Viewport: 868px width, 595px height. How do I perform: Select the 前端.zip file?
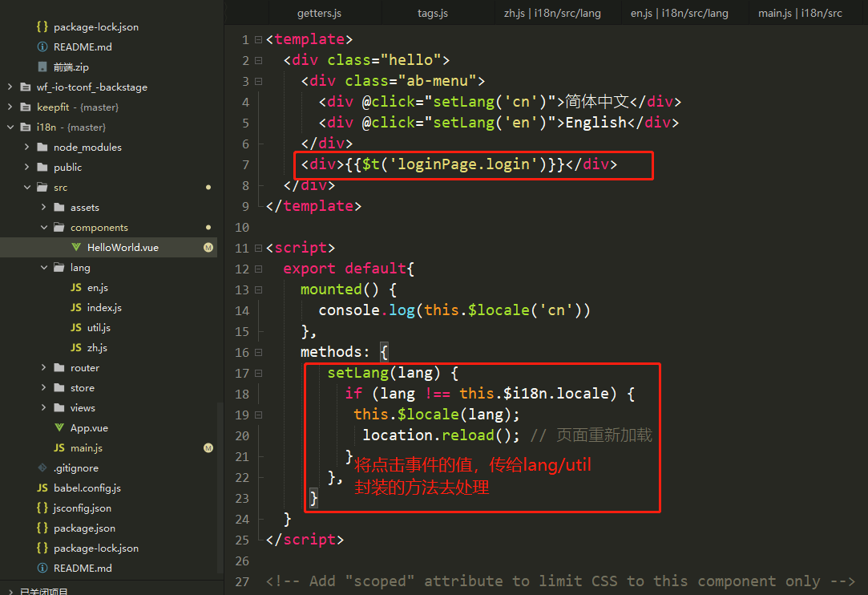point(71,67)
